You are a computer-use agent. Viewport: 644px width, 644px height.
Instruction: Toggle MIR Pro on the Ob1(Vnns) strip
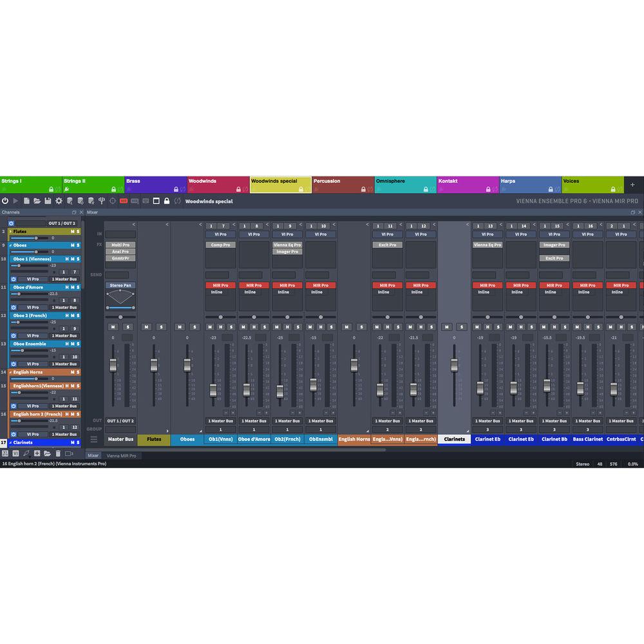point(220,285)
